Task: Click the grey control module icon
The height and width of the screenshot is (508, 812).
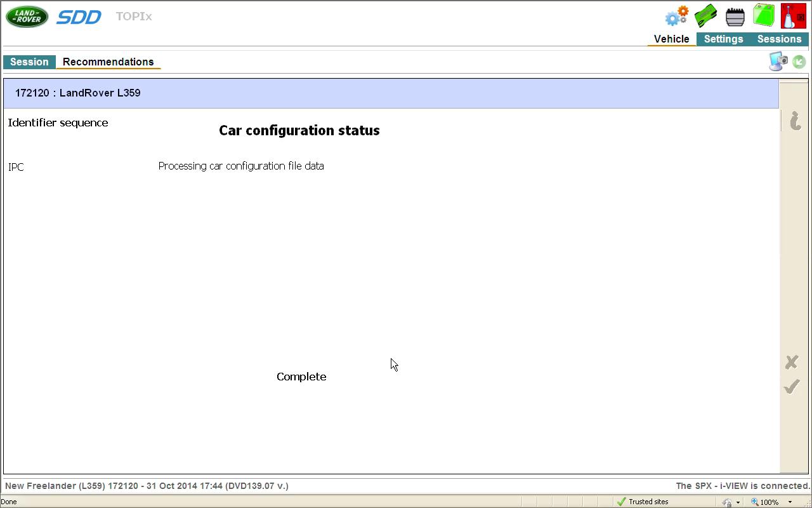Action: point(735,17)
